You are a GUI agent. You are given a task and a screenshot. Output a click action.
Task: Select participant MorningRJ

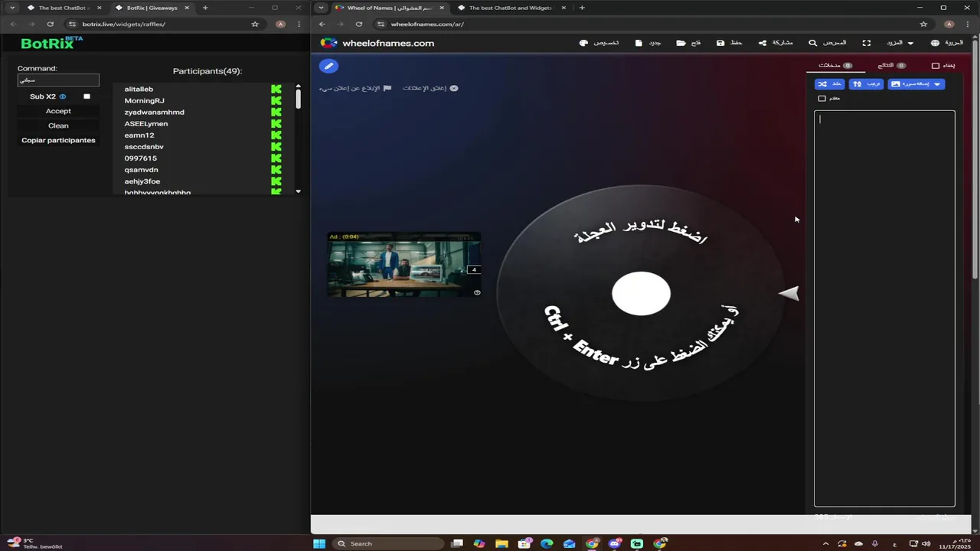pos(144,100)
